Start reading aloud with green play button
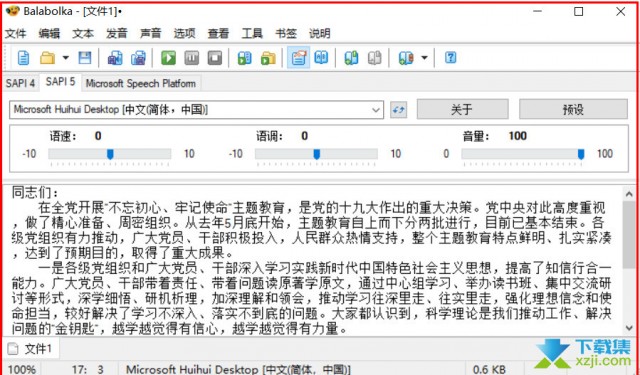640x375 pixels. 168,58
